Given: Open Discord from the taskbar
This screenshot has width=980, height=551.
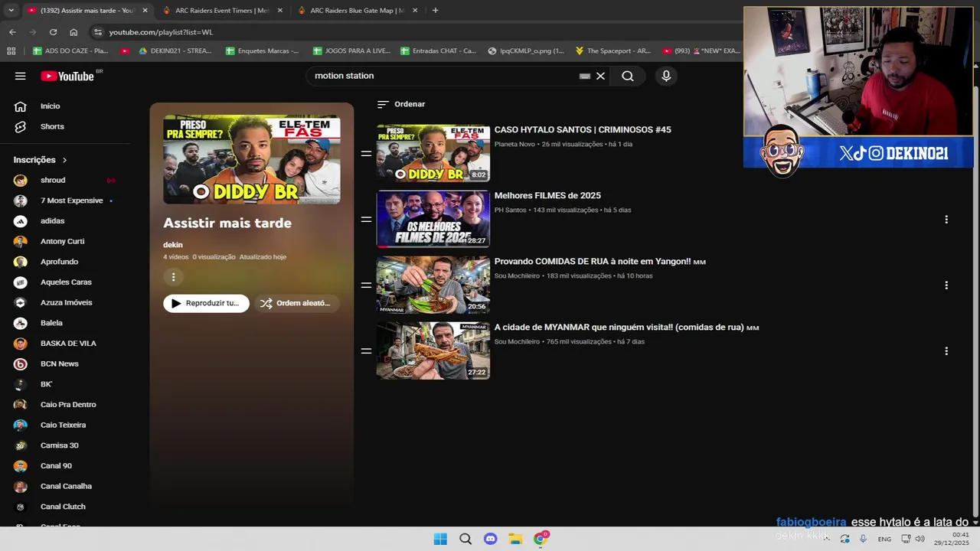Looking at the screenshot, I should click(491, 539).
